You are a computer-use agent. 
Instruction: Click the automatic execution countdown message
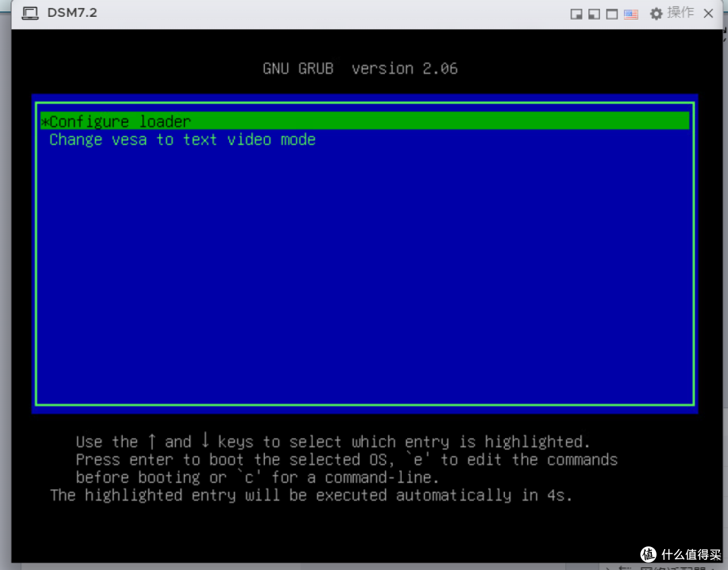click(311, 495)
